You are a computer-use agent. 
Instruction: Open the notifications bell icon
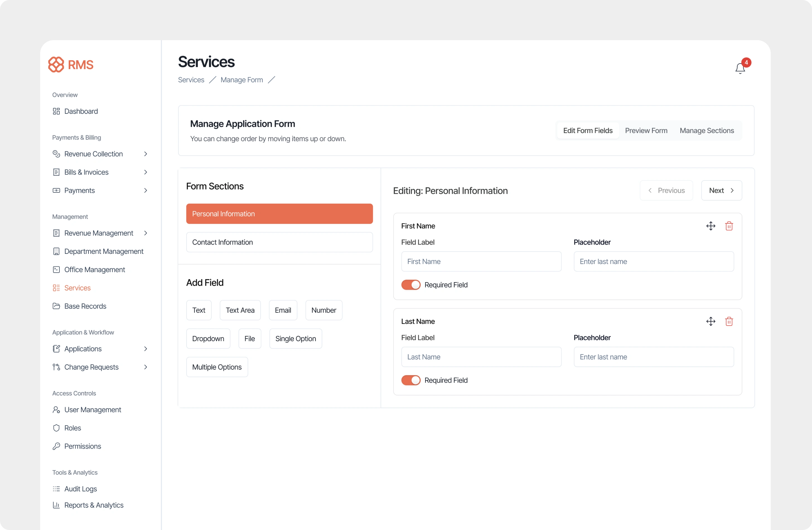pyautogui.click(x=740, y=68)
